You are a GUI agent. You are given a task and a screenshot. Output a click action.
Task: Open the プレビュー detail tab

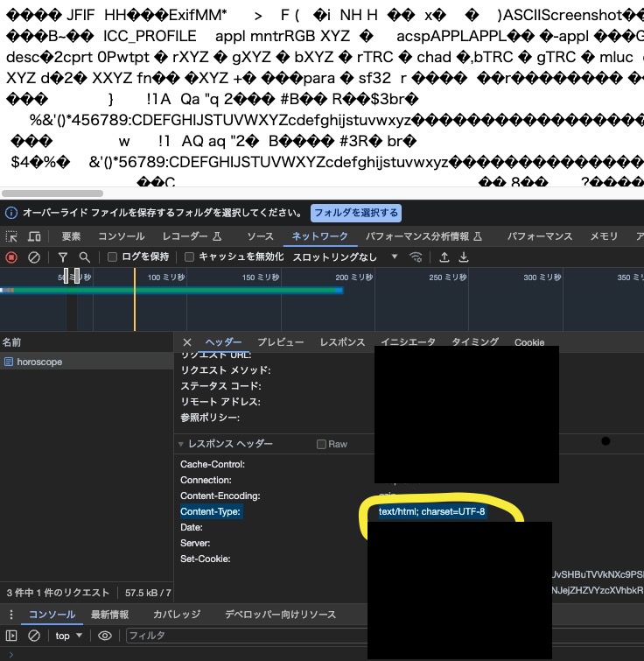(x=281, y=342)
